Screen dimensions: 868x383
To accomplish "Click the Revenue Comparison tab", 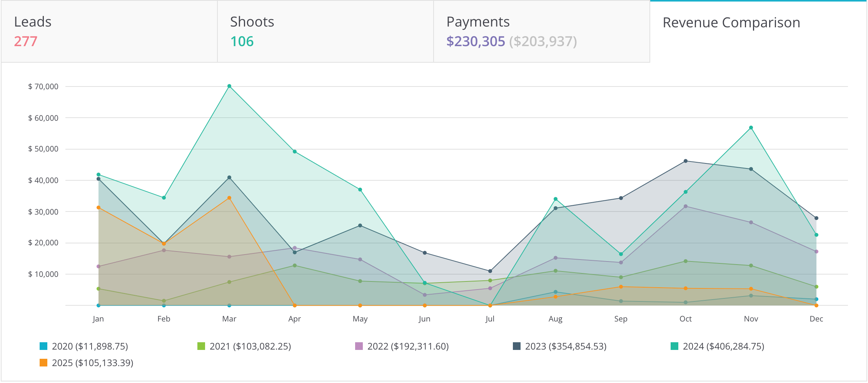I will 758,32.
